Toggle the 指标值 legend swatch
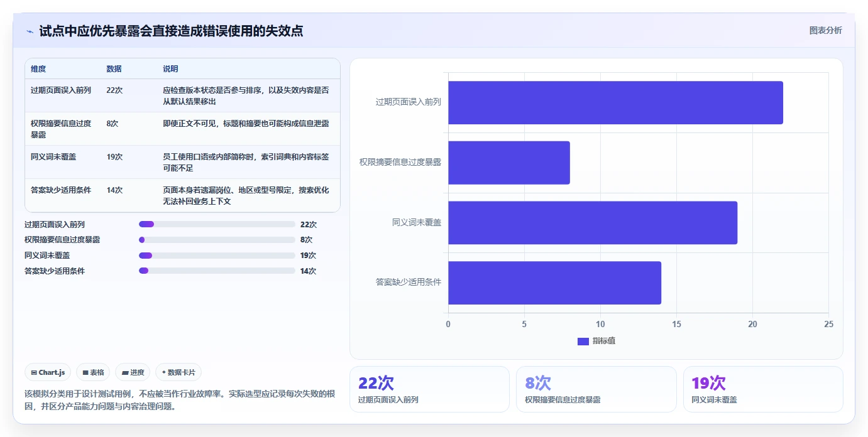Viewport: 868px width, 437px height. 583,341
